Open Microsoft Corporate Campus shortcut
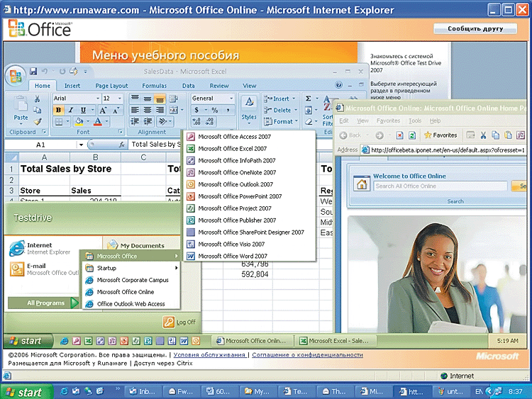532x399 pixels. [131, 280]
